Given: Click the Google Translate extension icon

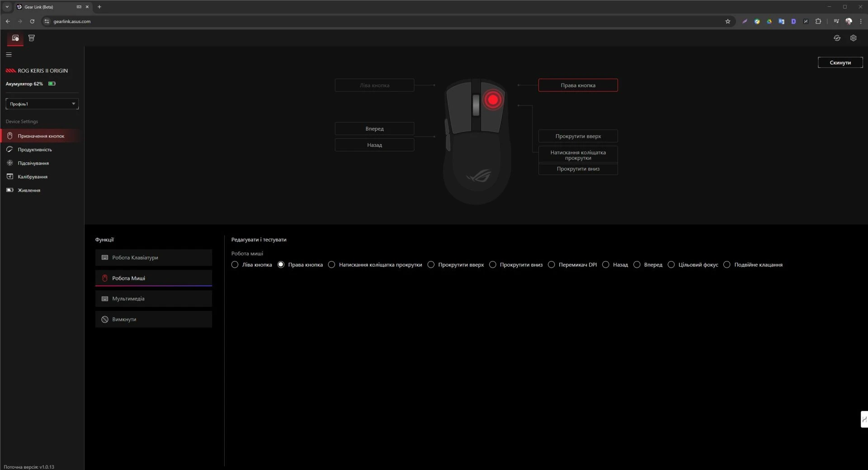Looking at the screenshot, I should [781, 21].
